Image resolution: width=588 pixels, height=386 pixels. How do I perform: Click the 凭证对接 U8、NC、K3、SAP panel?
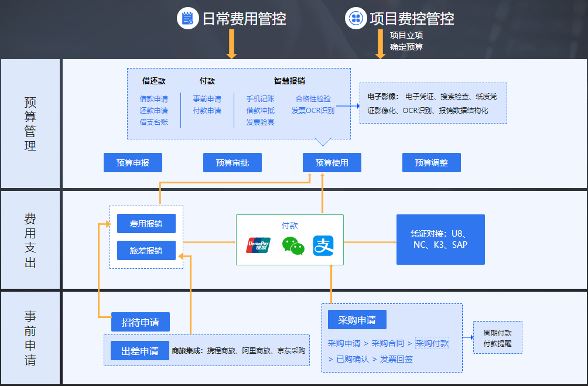(440, 239)
